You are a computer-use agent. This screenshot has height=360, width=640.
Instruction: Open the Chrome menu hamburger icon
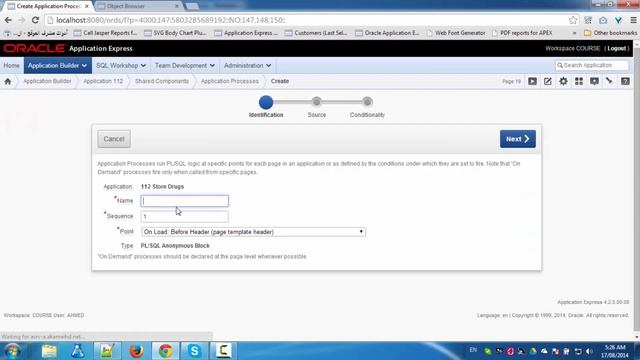tap(633, 20)
